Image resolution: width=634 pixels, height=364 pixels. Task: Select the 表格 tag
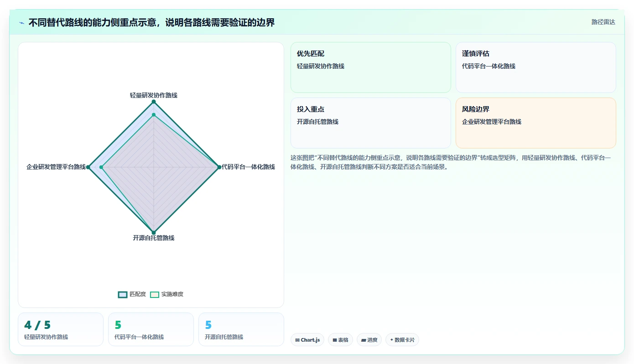340,340
